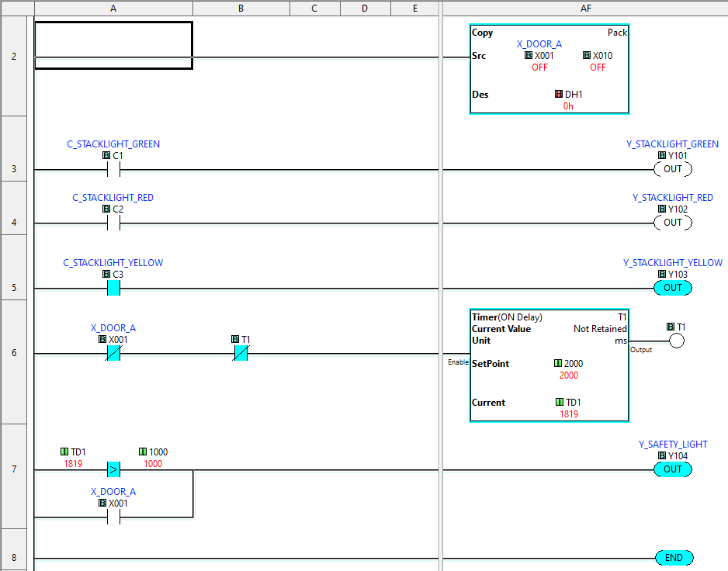The width and height of the screenshot is (728, 571).
Task: Select the Copy Pack instruction block
Action: (x=549, y=69)
